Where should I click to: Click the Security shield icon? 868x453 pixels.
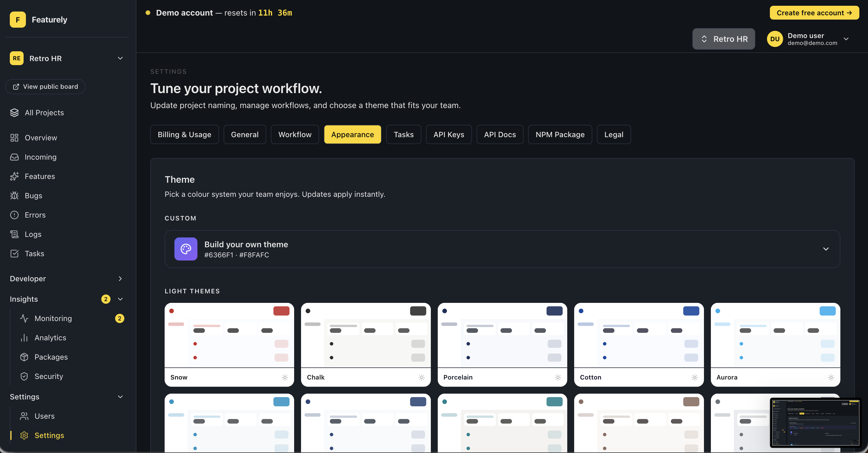pyautogui.click(x=24, y=376)
